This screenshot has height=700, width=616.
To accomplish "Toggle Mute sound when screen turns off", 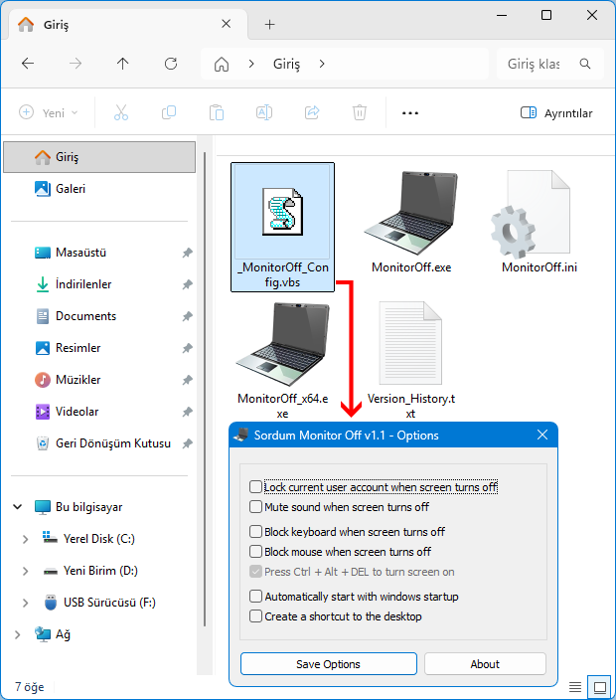I will pyautogui.click(x=256, y=507).
